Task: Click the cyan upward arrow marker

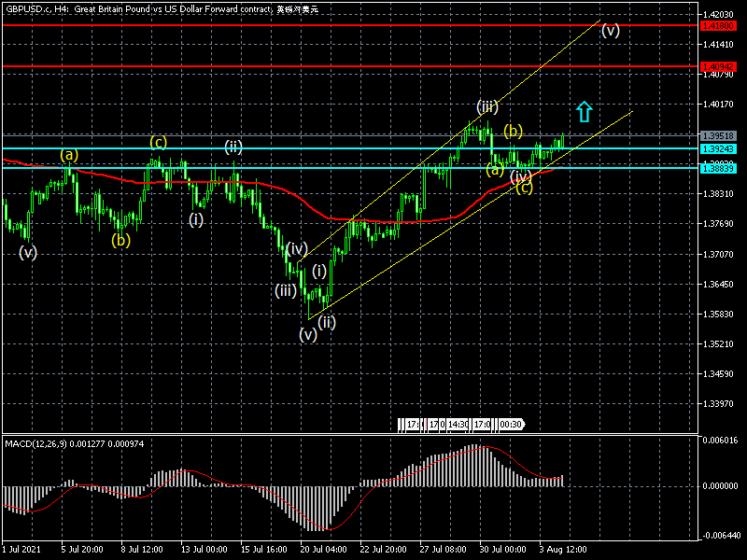Action: 584,112
